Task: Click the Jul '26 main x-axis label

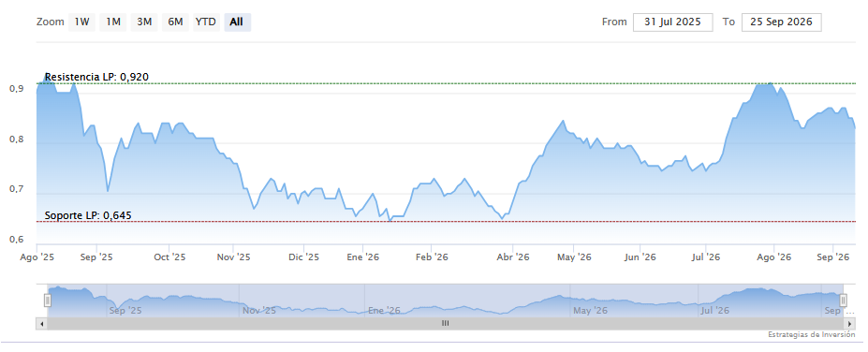Action: coord(706,257)
